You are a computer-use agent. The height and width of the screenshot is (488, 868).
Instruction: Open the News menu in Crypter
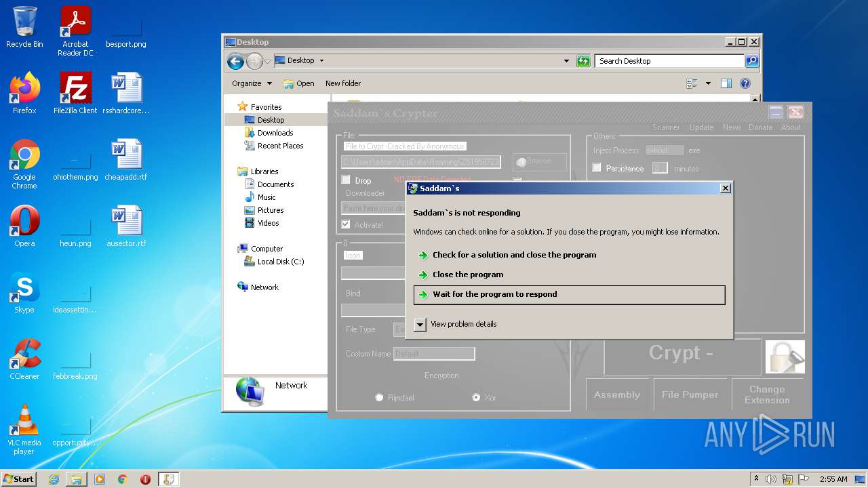[x=732, y=127]
